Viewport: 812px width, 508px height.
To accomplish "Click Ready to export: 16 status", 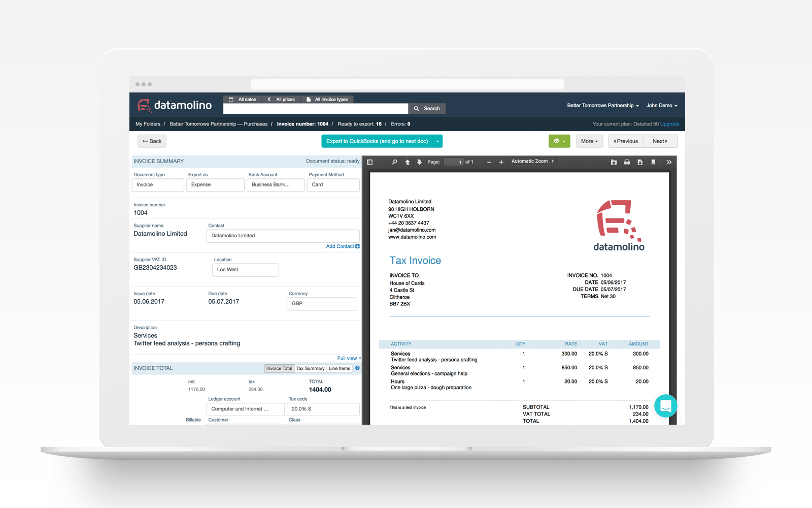I will [x=359, y=124].
